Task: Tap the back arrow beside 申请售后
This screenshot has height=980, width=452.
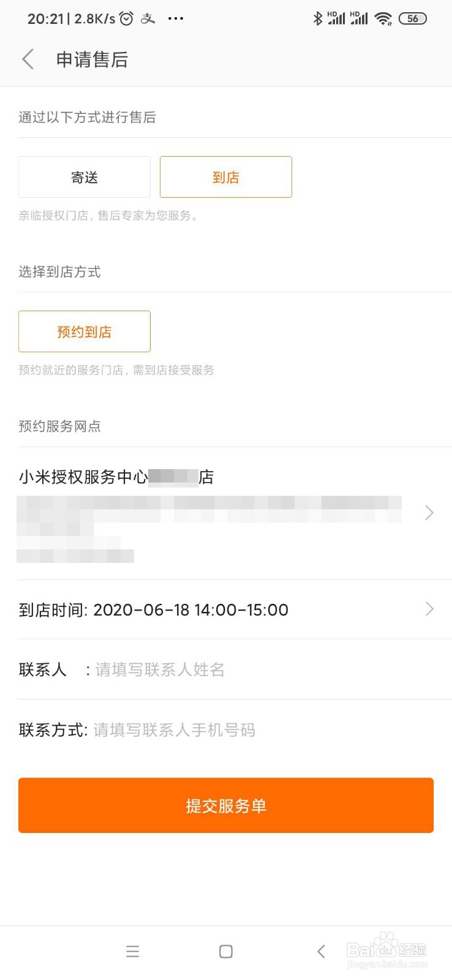Action: coord(28,59)
